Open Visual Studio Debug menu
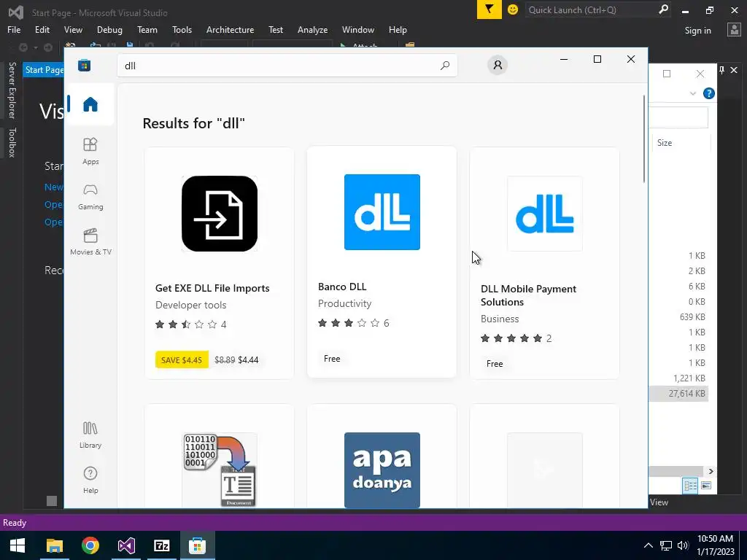Image resolution: width=747 pixels, height=560 pixels. (x=109, y=29)
